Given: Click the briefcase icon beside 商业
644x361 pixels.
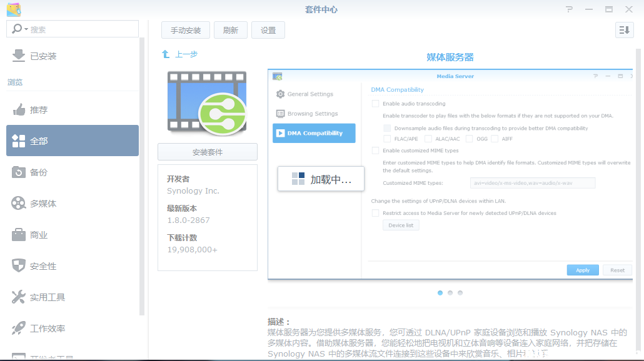Looking at the screenshot, I should click(x=19, y=235).
